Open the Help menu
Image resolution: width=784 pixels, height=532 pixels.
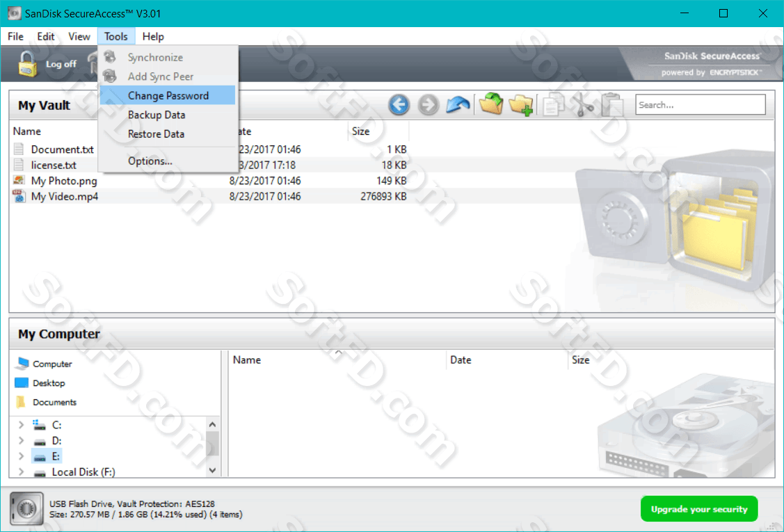pos(153,36)
